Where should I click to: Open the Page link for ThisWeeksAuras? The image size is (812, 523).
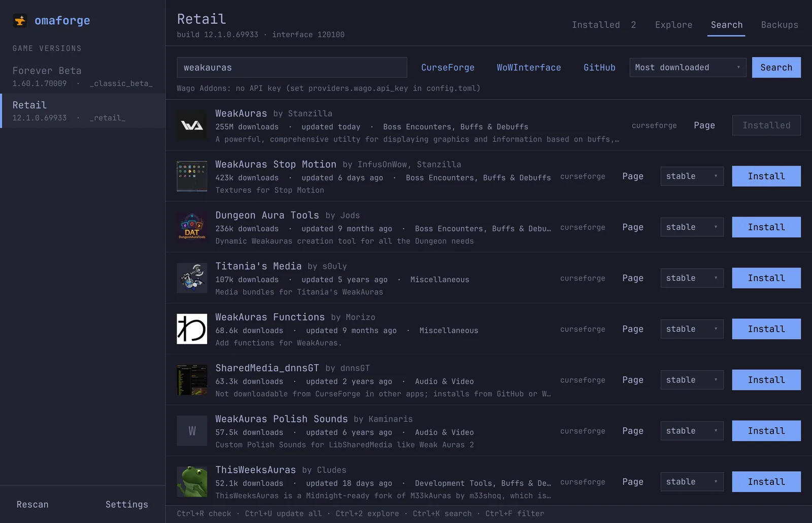click(633, 481)
